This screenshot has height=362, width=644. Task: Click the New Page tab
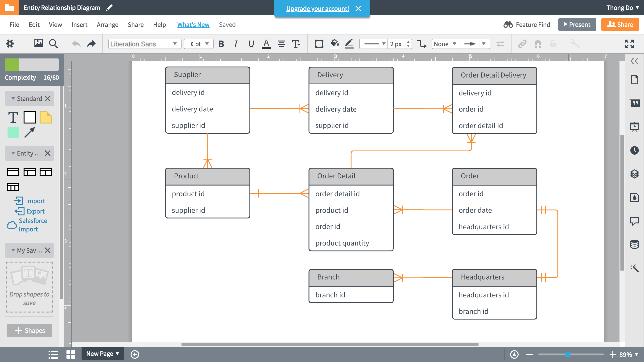(103, 354)
